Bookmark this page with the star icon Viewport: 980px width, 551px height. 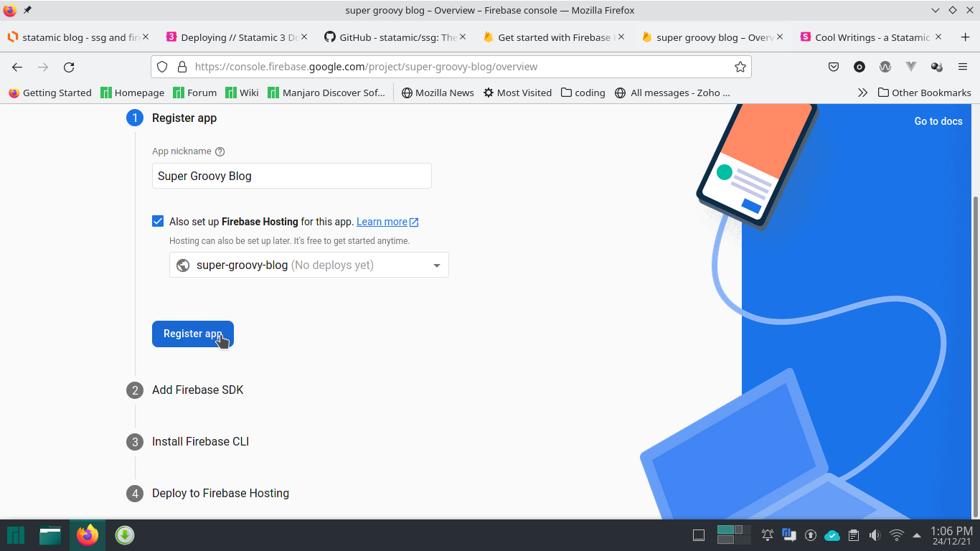740,67
